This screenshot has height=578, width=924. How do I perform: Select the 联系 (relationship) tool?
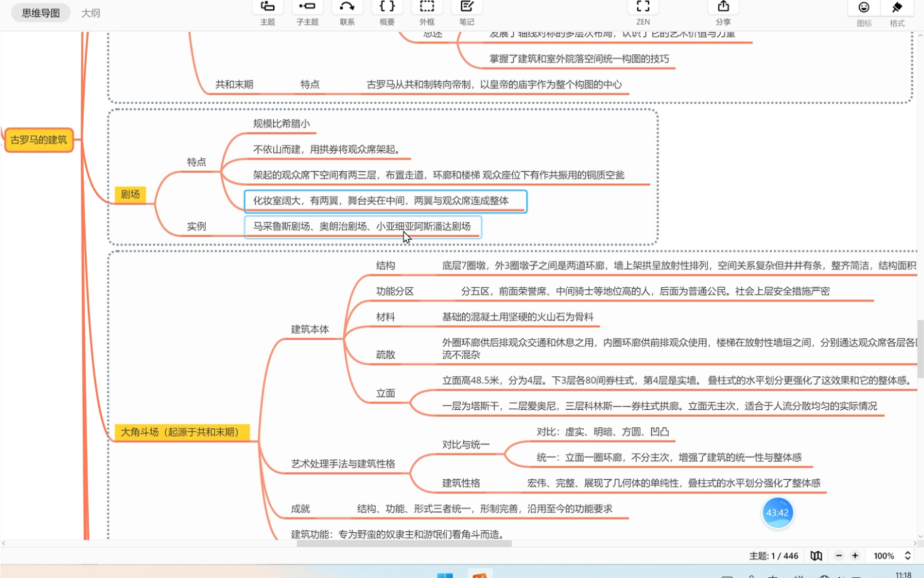347,7
